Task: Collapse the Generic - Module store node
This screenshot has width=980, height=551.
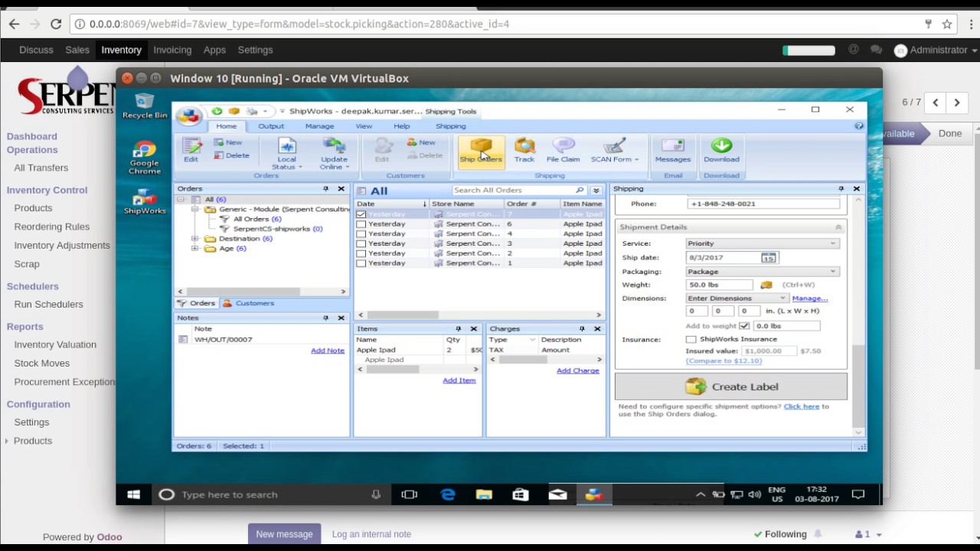Action: 194,209
